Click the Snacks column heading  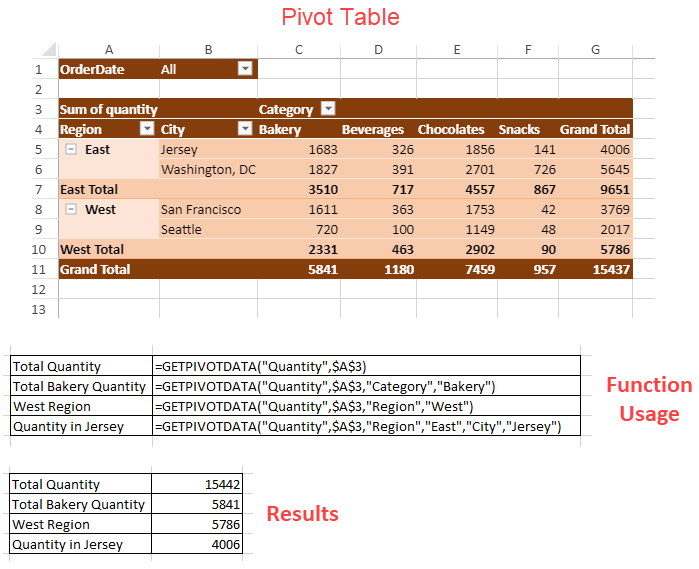528,129
